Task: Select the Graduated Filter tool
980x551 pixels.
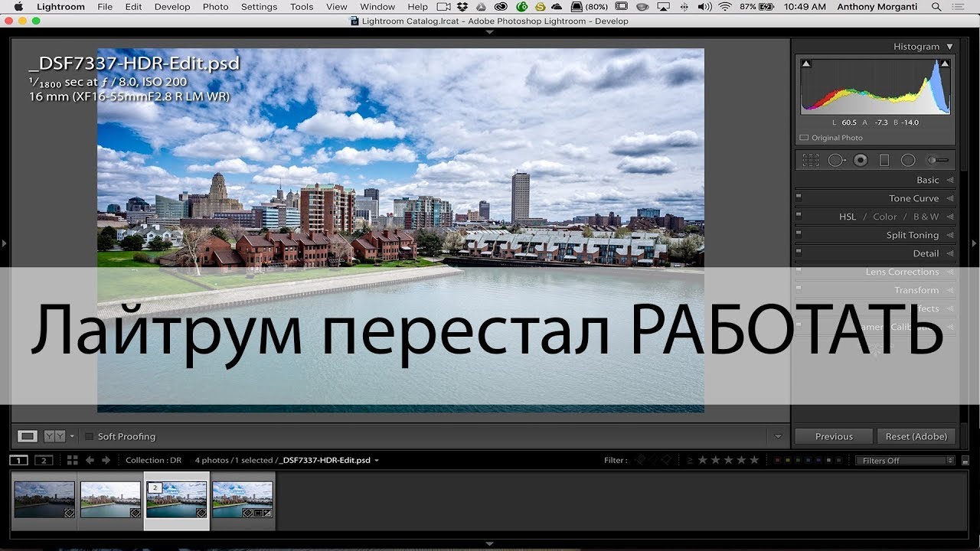Action: point(884,161)
